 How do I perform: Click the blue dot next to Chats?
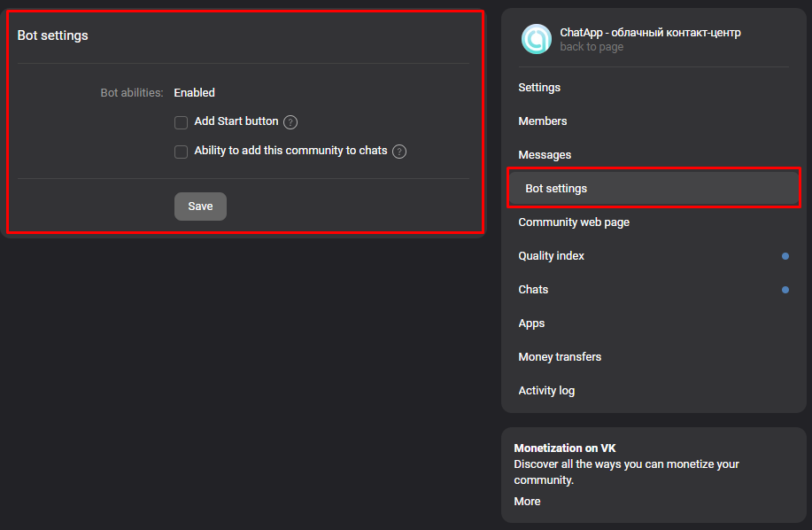click(785, 290)
